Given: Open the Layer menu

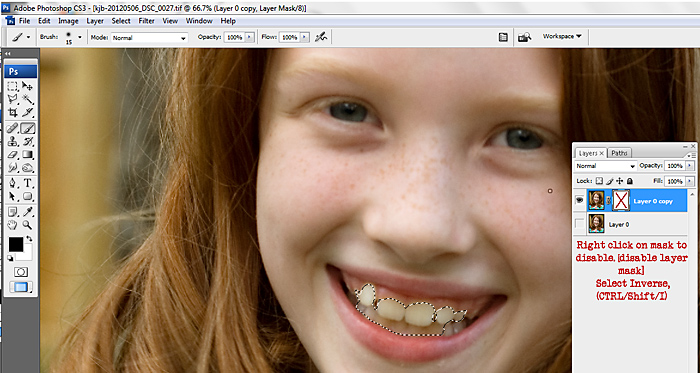Looking at the screenshot, I should tap(95, 21).
